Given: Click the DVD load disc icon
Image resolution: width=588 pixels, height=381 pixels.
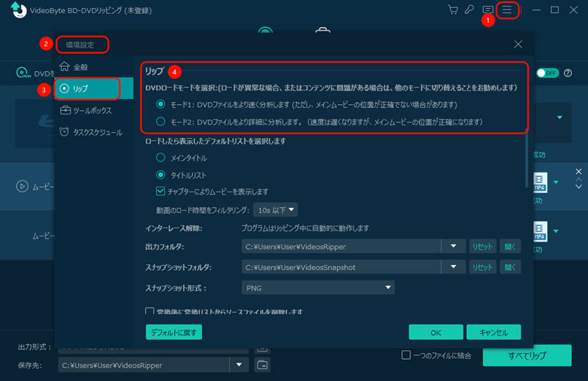Looking at the screenshot, I should click(23, 73).
